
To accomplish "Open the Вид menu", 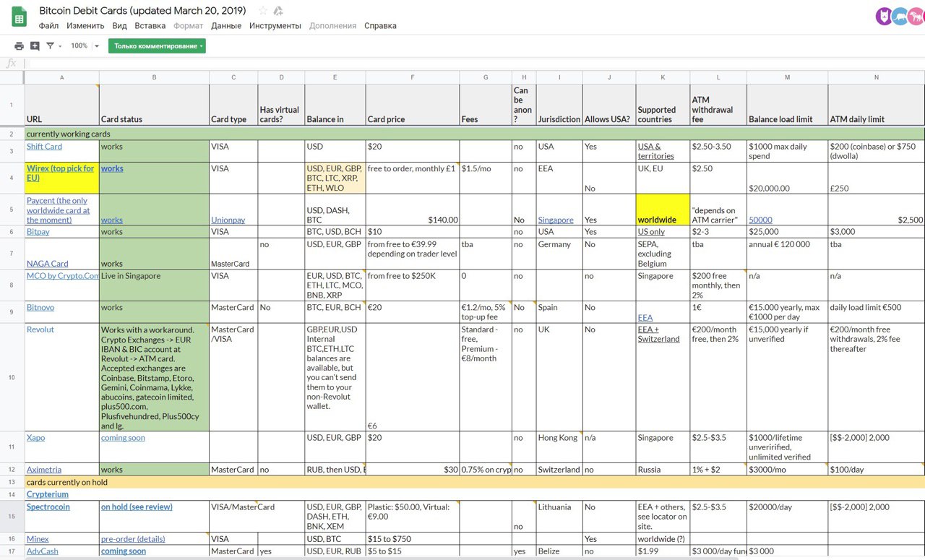I will (x=119, y=25).
